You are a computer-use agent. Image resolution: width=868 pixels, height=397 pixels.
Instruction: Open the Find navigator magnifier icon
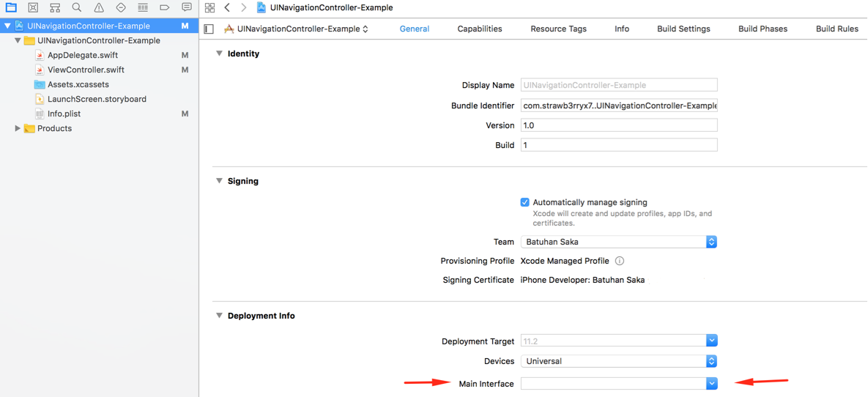click(x=77, y=7)
